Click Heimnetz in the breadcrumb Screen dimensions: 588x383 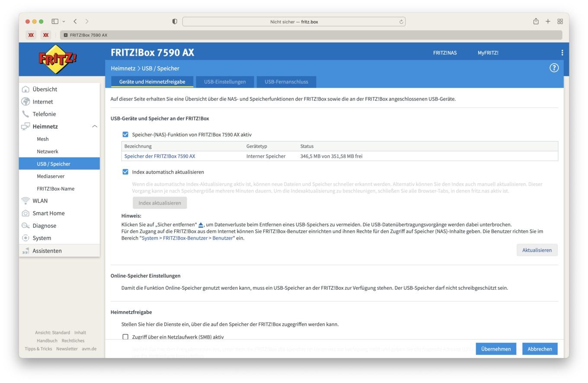(123, 68)
